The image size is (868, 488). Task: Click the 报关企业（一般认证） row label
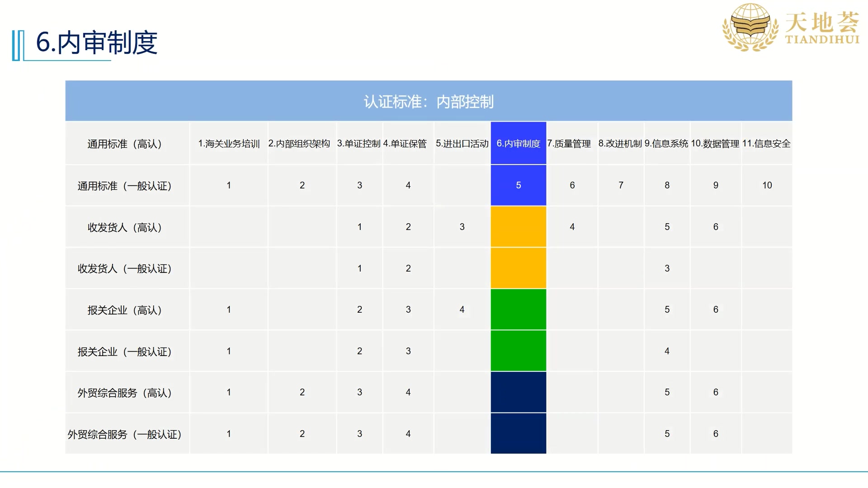124,352
